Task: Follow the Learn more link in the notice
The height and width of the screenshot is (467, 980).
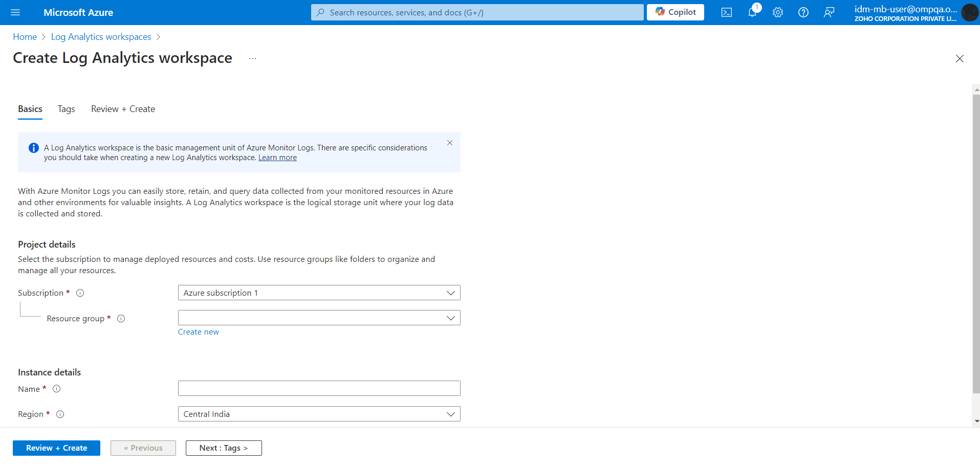Action: click(x=277, y=158)
